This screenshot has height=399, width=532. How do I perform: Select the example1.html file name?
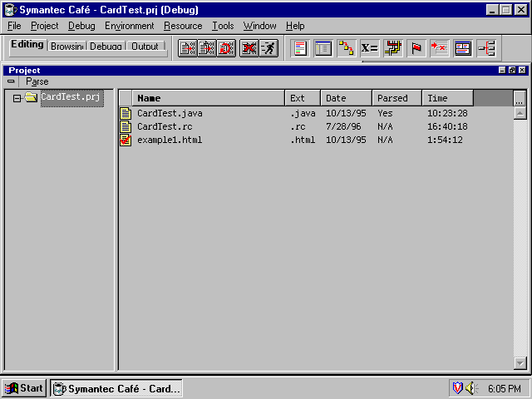[170, 140]
